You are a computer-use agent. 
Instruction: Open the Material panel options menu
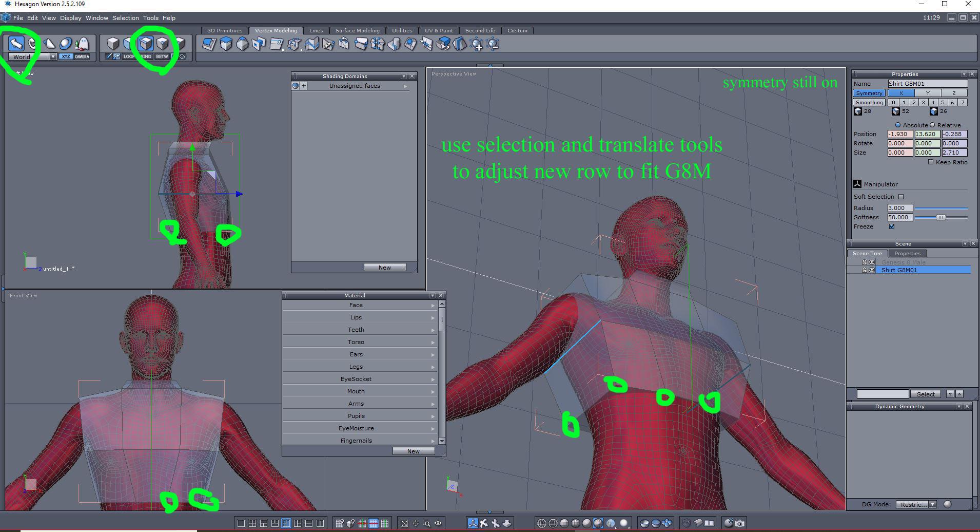pyautogui.click(x=433, y=295)
